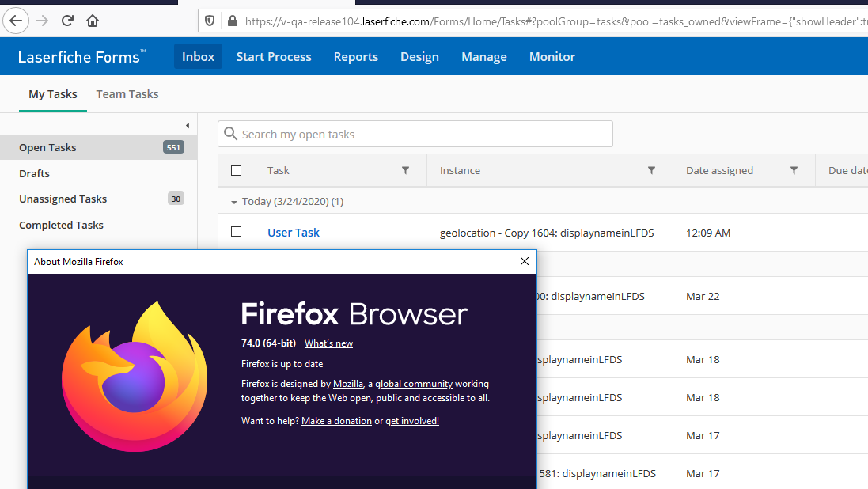Click the Make a donation link
868x489 pixels.
336,421
